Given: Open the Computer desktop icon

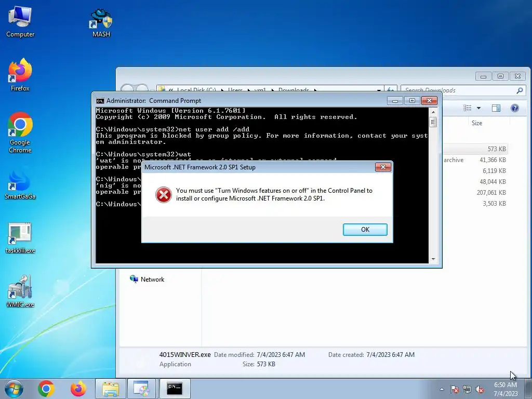Looking at the screenshot, I should (20, 22).
